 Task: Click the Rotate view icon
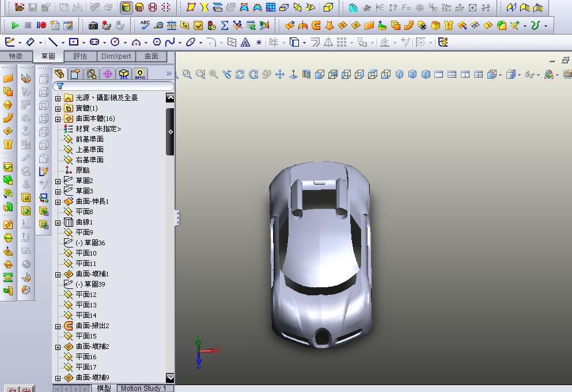[x=240, y=74]
